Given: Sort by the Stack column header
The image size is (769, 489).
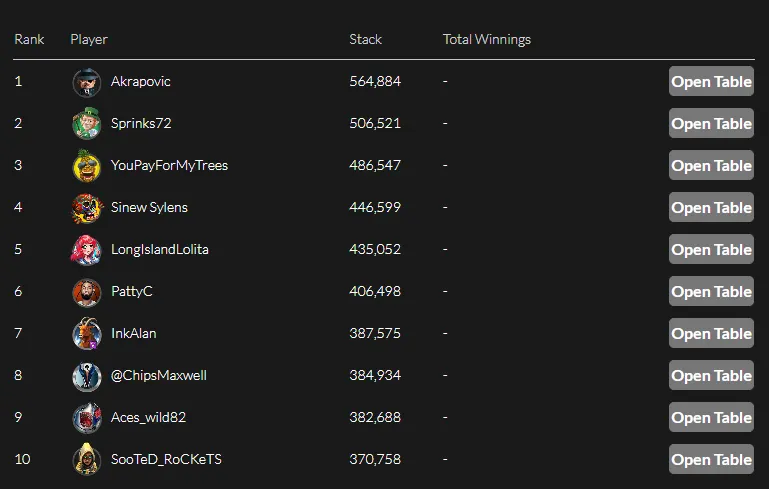Looking at the screenshot, I should point(365,40).
